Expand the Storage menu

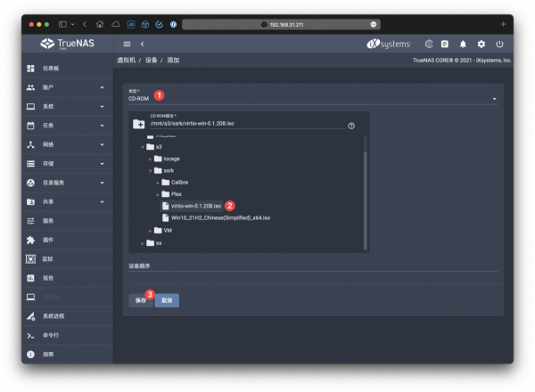(x=67, y=164)
